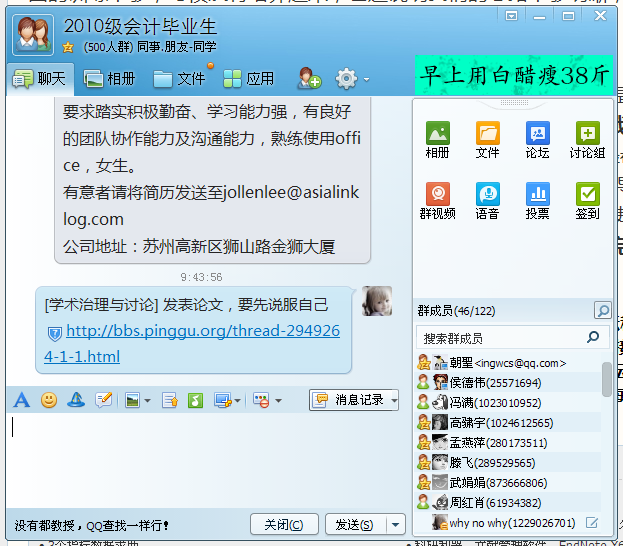The height and width of the screenshot is (546, 623).
Task: Click the notepad with pencil icon in chat toolbar
Action: (x=104, y=400)
